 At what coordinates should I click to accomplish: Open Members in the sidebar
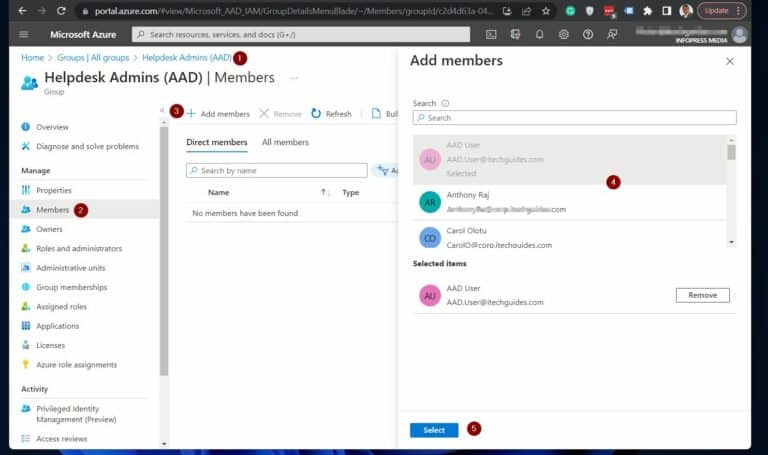pyautogui.click(x=52, y=210)
